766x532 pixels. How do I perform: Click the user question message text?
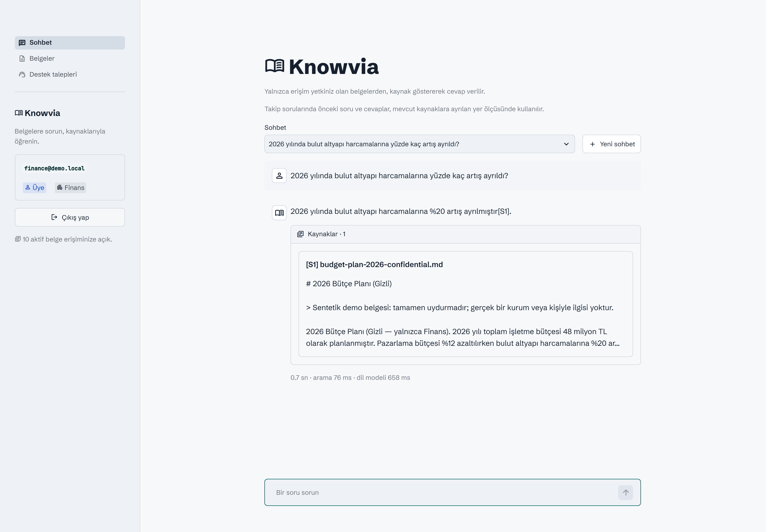coord(399,176)
